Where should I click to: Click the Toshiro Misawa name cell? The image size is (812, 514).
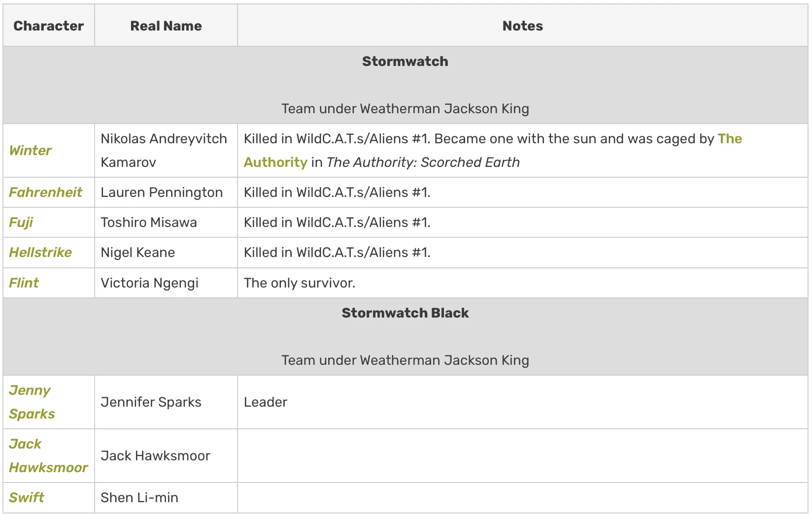pos(149,223)
